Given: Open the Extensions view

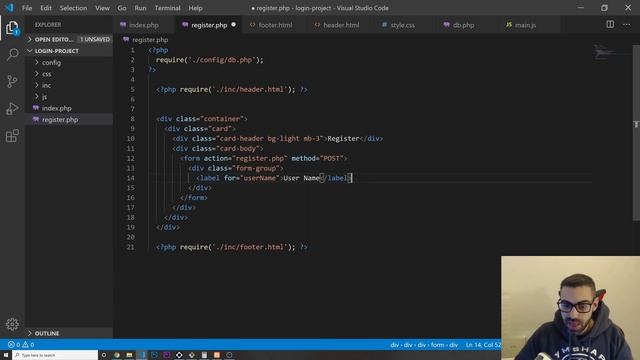Looking at the screenshot, I should (x=12, y=136).
